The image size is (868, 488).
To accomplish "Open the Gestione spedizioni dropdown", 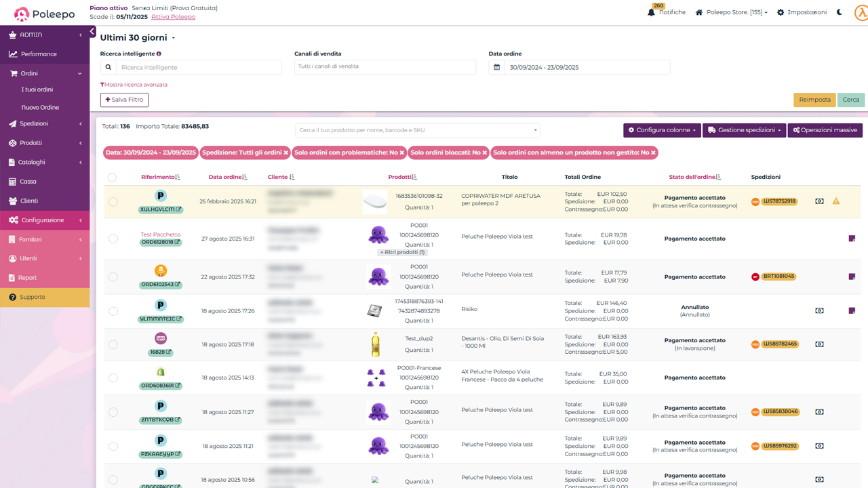I will point(744,130).
